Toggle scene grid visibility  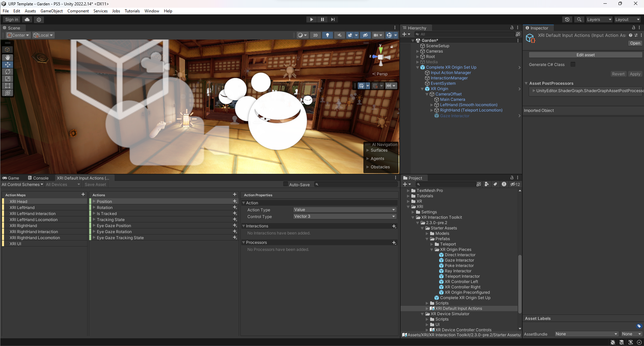click(361, 86)
